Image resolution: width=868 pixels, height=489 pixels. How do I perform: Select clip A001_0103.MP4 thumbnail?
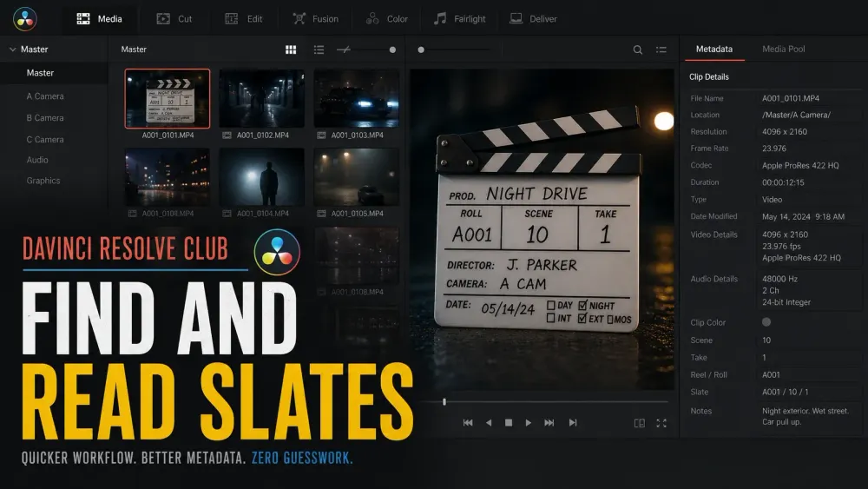[x=357, y=98]
